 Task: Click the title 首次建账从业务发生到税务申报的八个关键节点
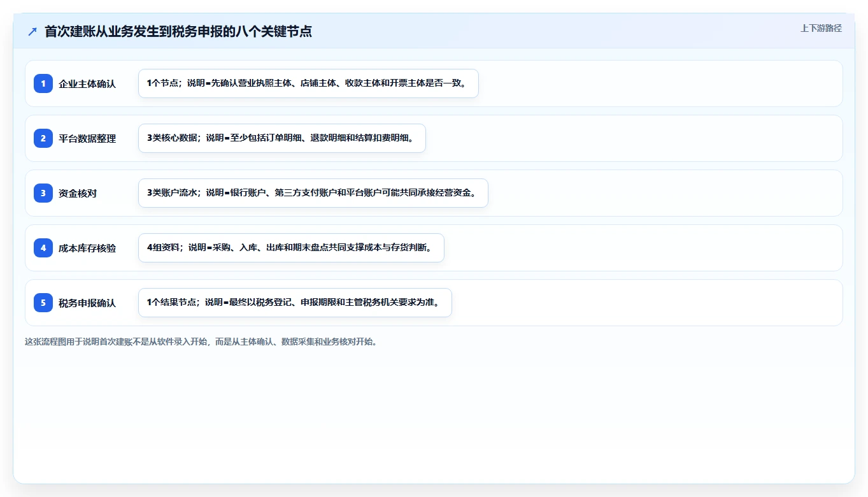click(x=178, y=31)
